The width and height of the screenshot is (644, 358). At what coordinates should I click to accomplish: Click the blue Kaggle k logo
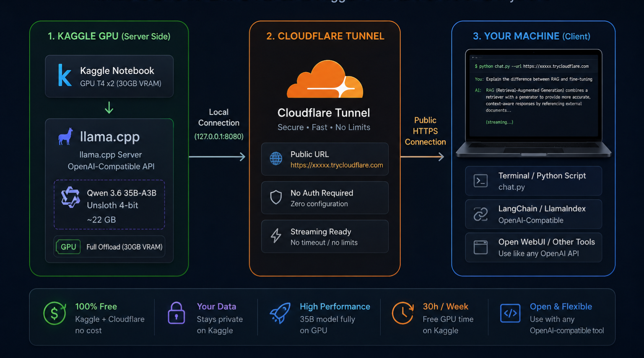(x=65, y=75)
